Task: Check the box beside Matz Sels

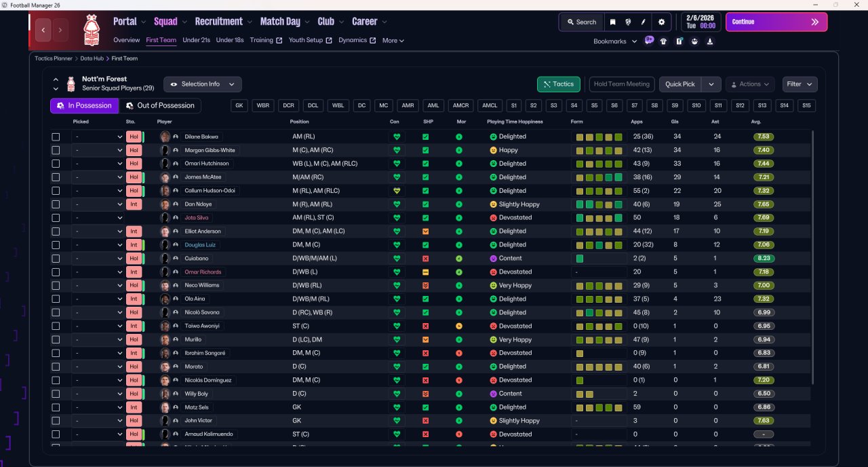Action: (x=56, y=407)
